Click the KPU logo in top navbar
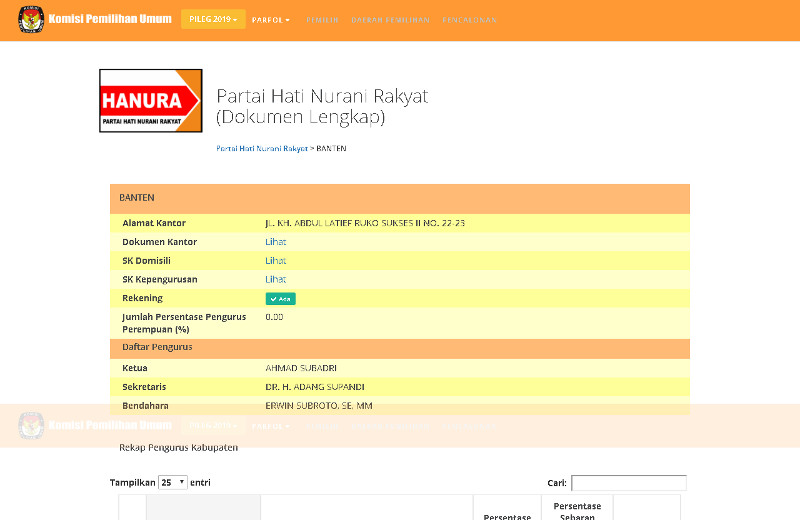This screenshot has height=520, width=800. point(31,20)
